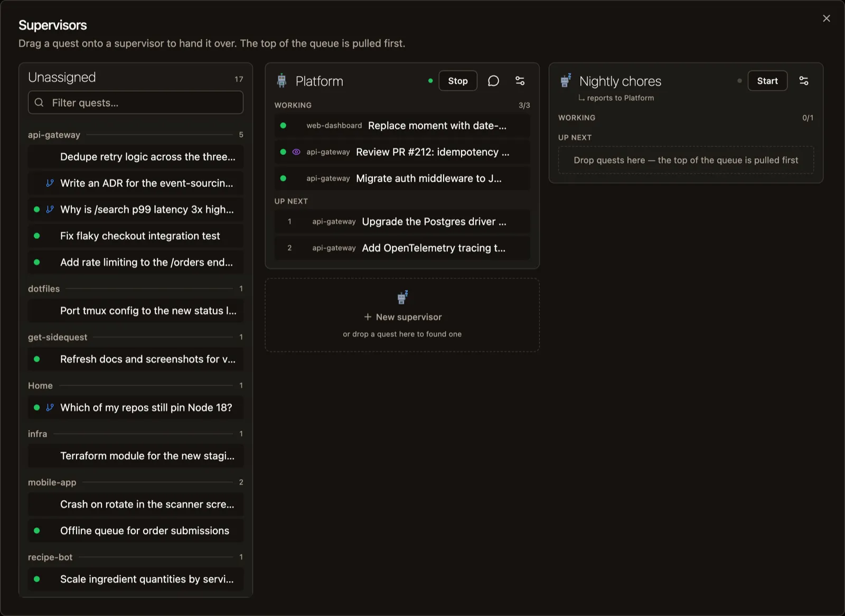Select Terraform module for new staging quest
845x616 pixels.
136,456
